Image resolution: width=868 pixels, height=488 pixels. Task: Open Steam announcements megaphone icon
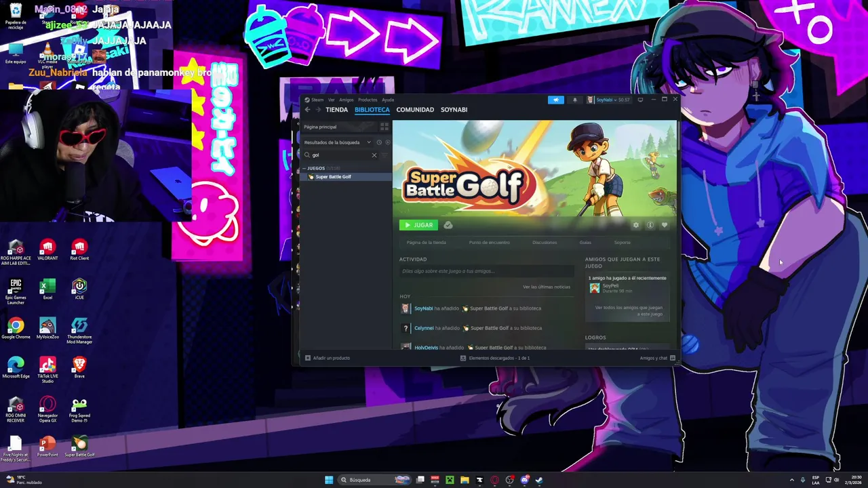[555, 100]
